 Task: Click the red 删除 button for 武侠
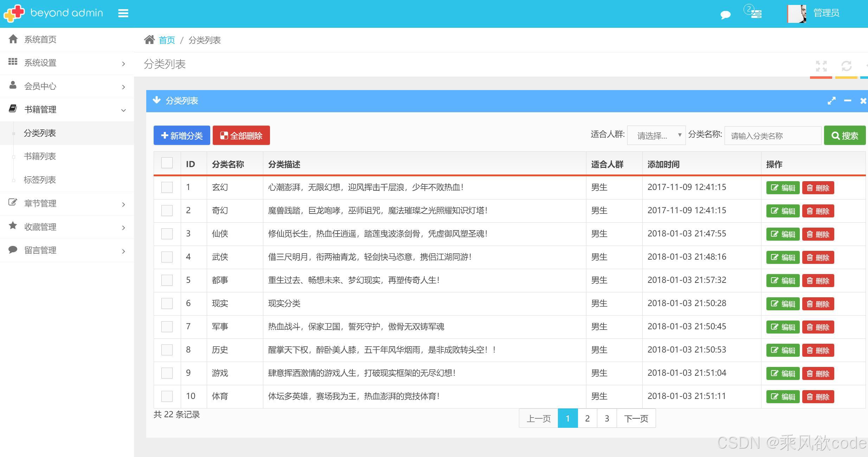[x=818, y=258]
